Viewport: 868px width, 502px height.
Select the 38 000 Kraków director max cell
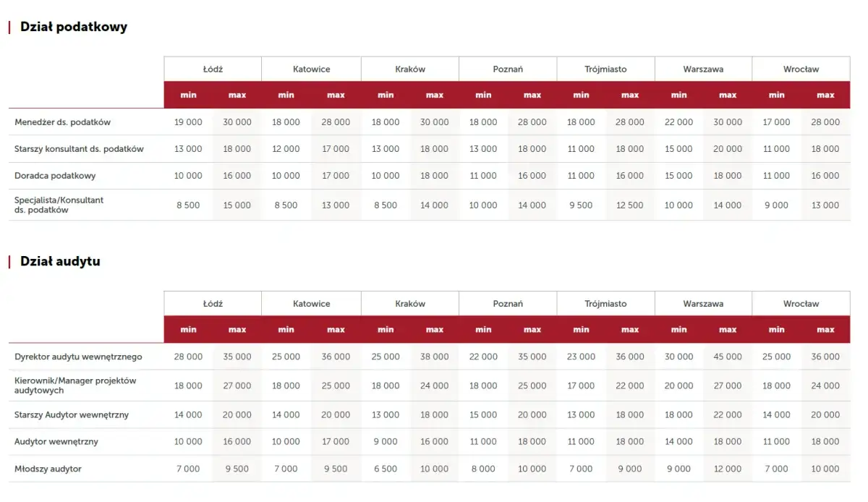coord(435,357)
